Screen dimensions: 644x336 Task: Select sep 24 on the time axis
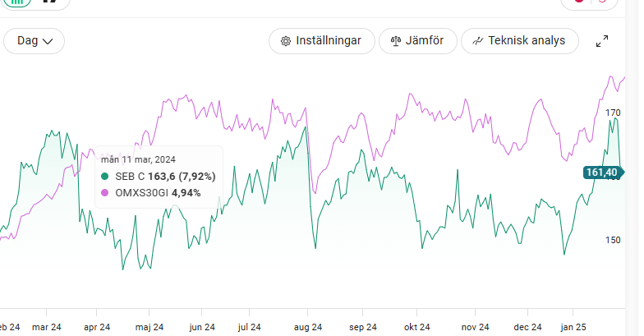click(x=363, y=327)
